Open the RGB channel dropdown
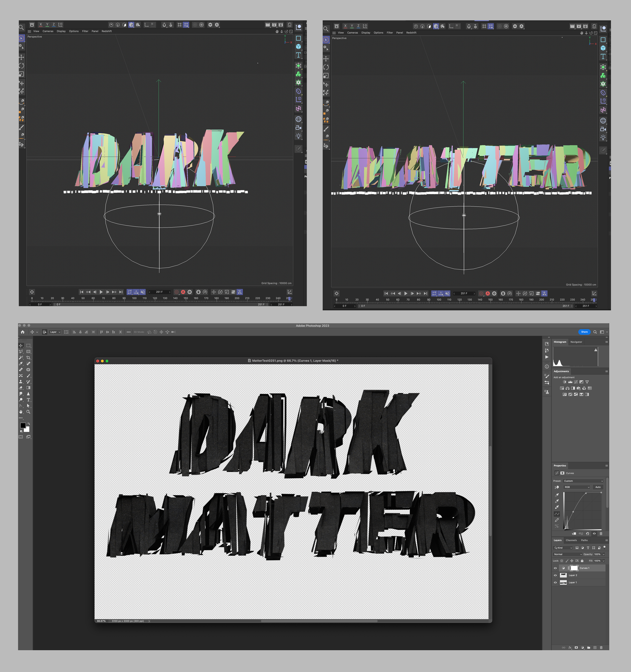631x672 pixels. click(576, 487)
